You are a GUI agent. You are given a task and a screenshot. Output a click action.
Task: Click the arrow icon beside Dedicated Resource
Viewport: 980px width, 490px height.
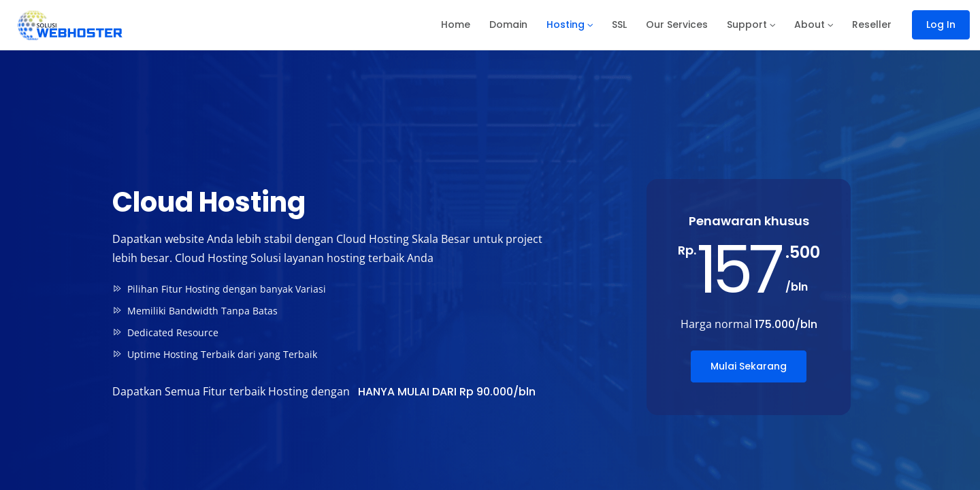117,332
